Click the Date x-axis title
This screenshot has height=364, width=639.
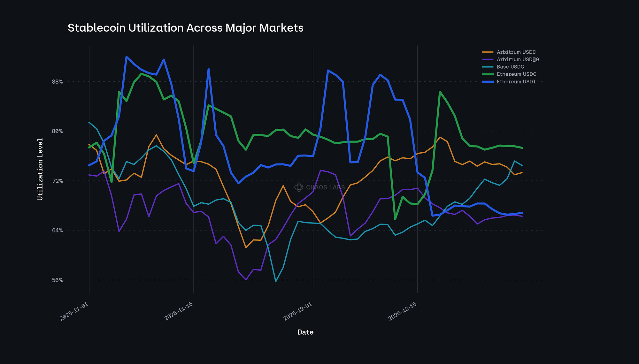tap(305, 332)
